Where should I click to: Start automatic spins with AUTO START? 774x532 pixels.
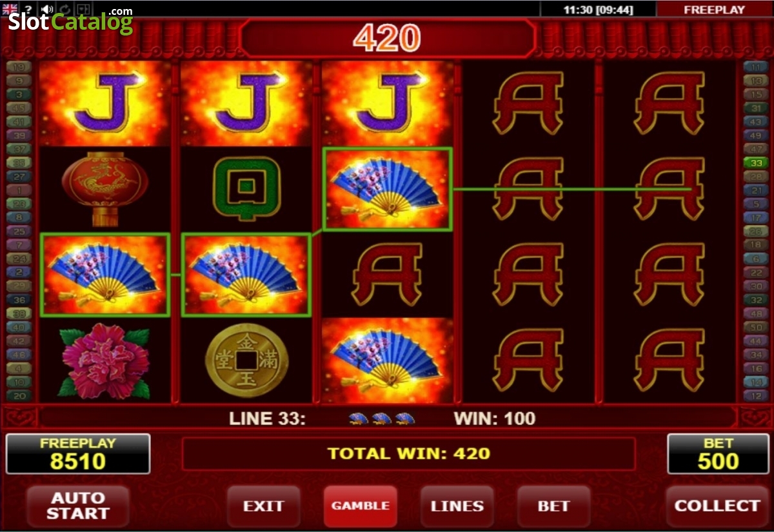(x=77, y=506)
